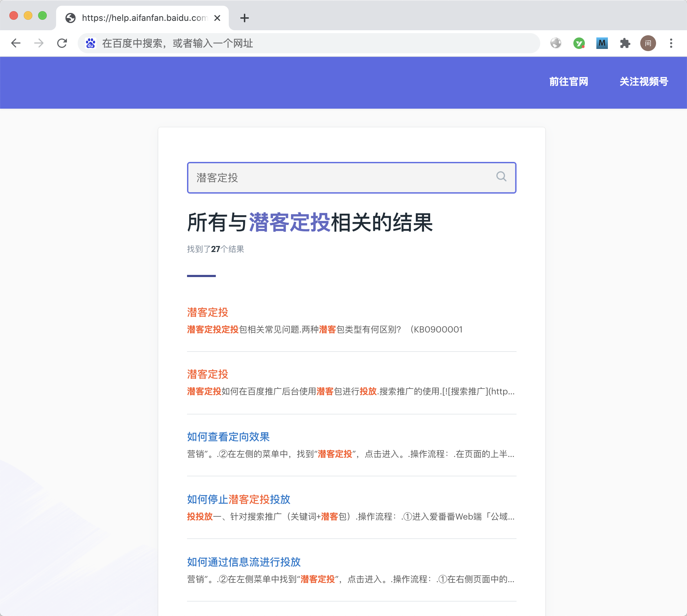Click snippet under 如何通过信息流进行投放

click(x=351, y=579)
